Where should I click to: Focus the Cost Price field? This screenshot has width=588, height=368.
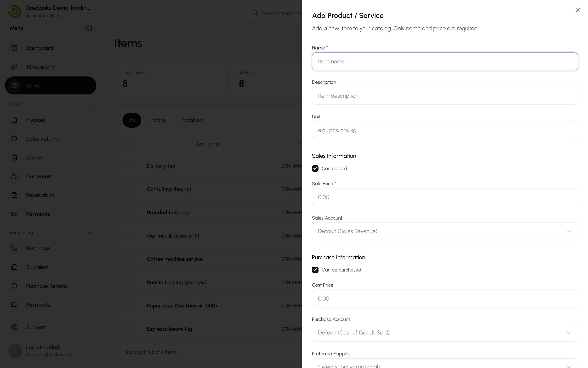[x=445, y=298]
